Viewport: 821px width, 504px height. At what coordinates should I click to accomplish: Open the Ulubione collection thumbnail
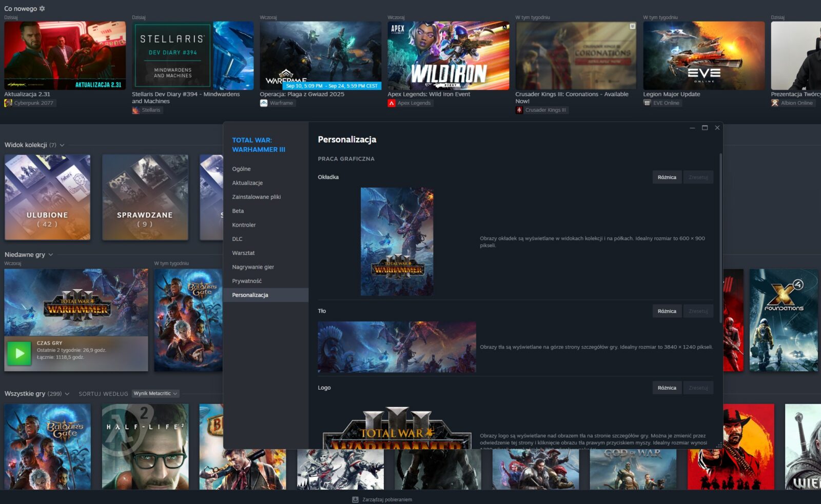47,197
